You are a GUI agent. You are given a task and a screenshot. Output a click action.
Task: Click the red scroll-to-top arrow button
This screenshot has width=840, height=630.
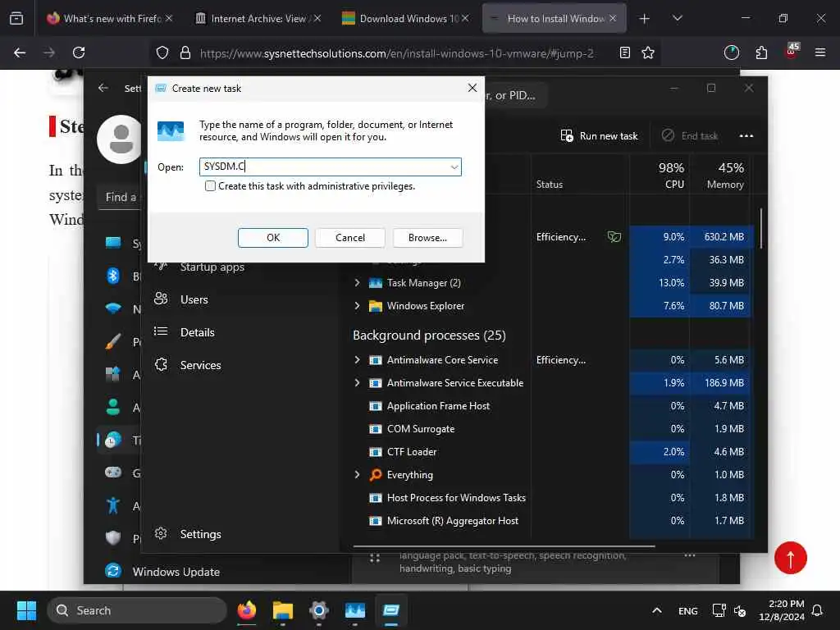click(x=790, y=558)
